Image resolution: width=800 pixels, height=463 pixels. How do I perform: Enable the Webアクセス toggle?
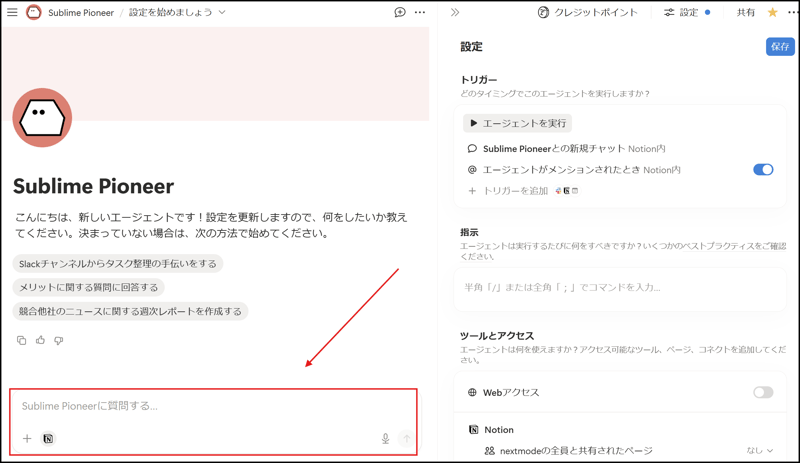click(x=763, y=393)
